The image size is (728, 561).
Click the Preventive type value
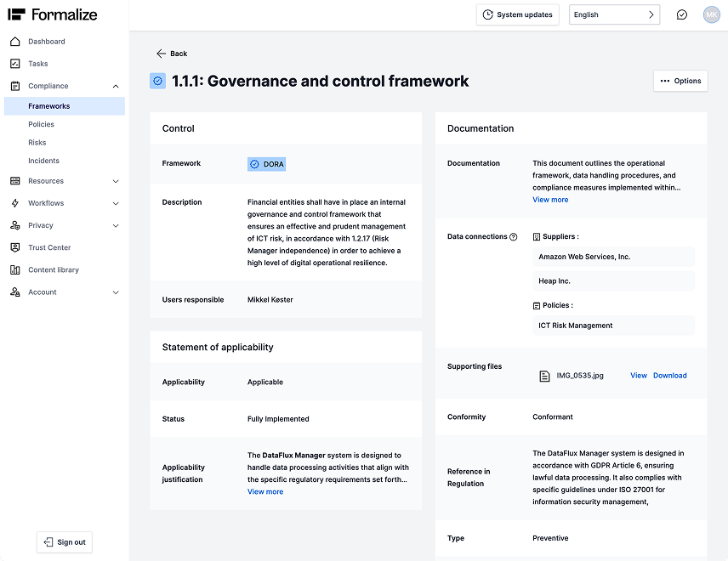click(x=550, y=538)
